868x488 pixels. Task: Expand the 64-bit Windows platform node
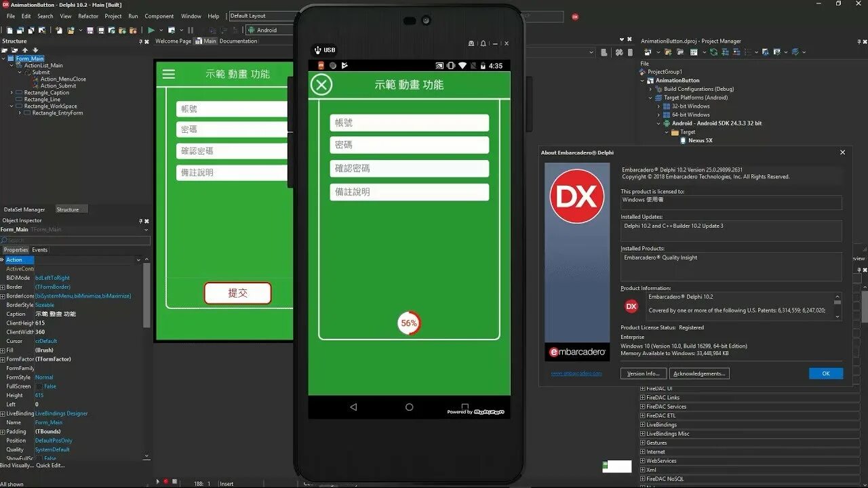[658, 115]
